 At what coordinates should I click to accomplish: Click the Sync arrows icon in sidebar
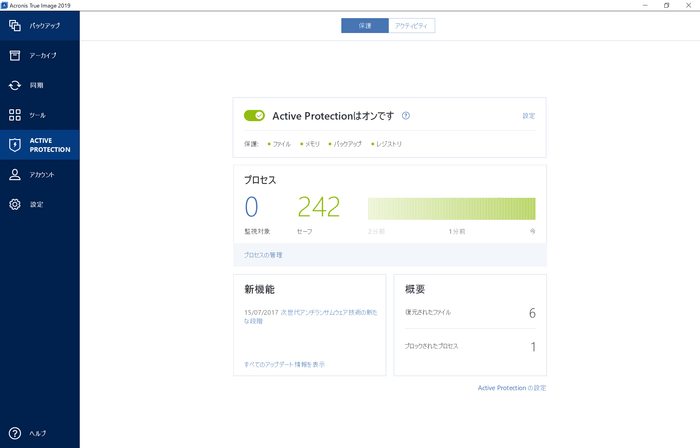[15, 85]
